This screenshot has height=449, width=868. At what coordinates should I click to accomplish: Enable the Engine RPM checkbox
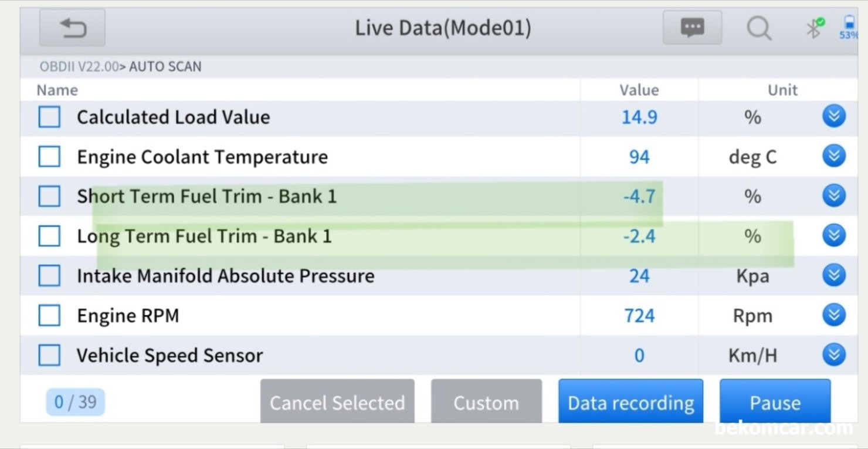[x=49, y=316]
